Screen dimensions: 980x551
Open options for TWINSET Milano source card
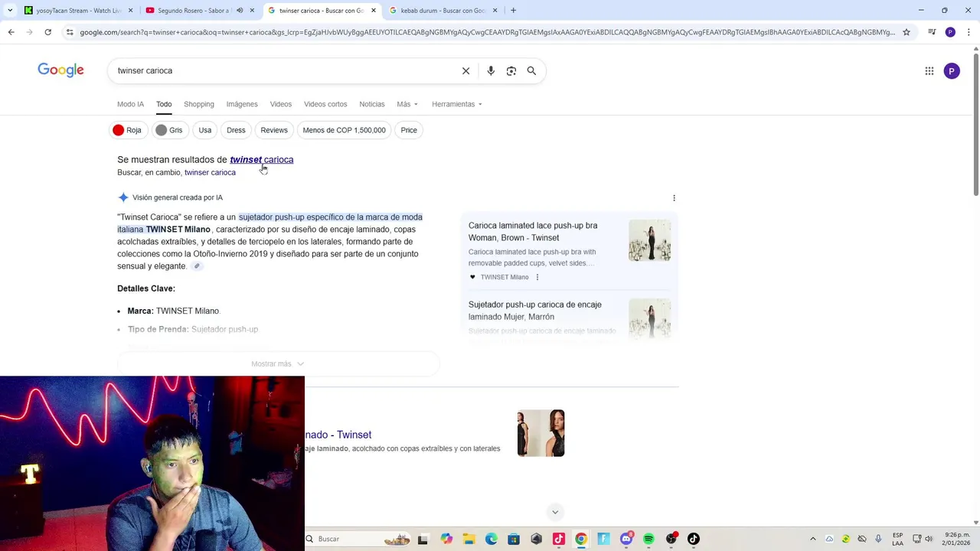537,277
